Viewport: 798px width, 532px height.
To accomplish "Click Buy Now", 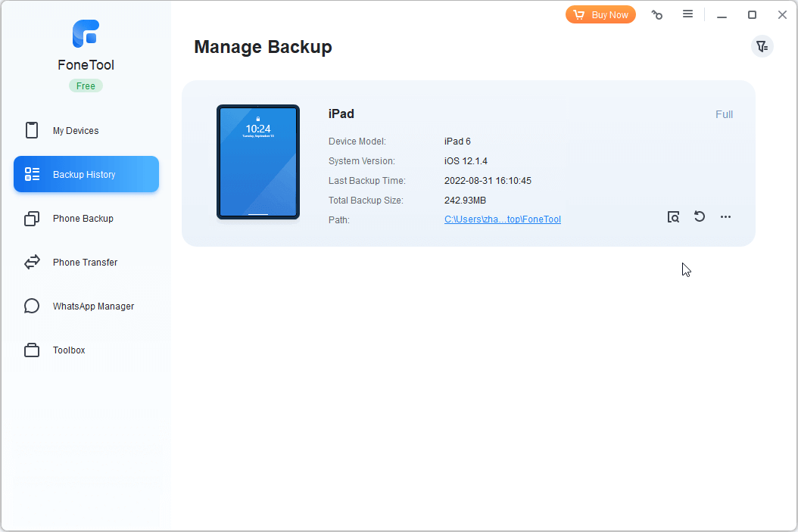I will click(600, 14).
